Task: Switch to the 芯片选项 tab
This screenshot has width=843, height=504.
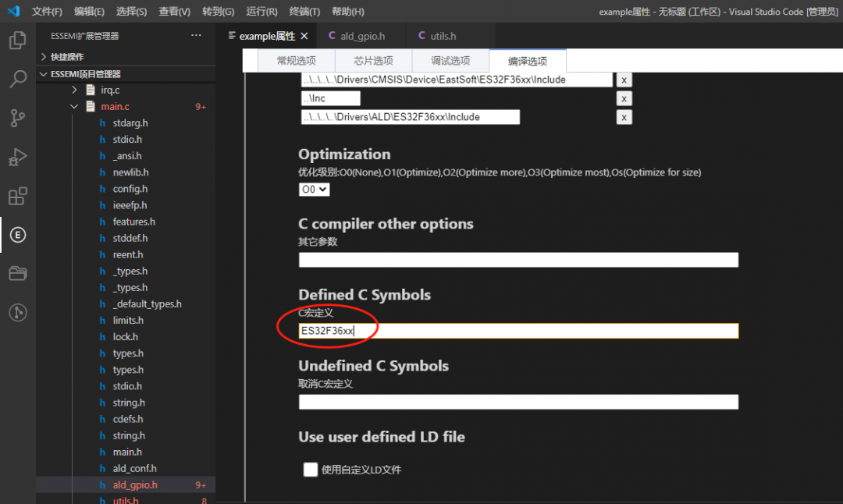Action: tap(373, 61)
